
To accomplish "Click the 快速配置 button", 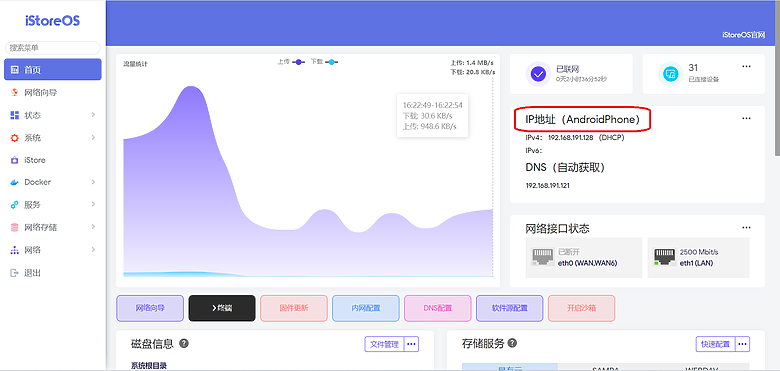I will click(x=715, y=344).
